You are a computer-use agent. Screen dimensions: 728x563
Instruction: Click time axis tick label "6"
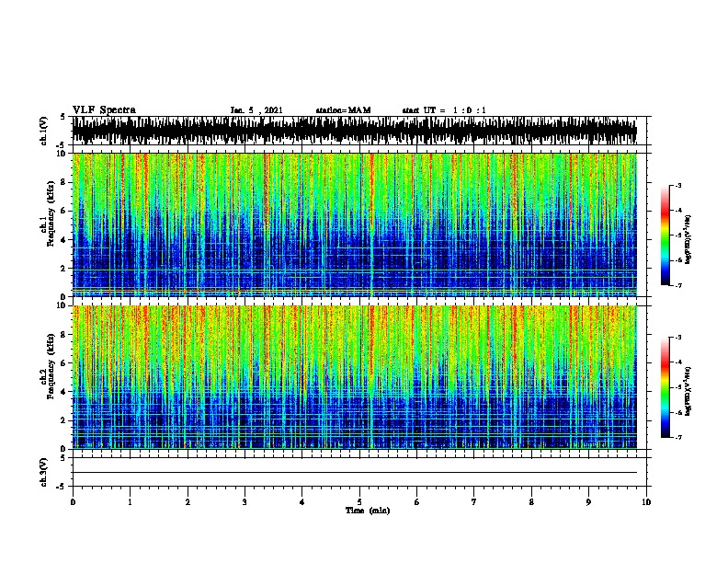coord(417,502)
